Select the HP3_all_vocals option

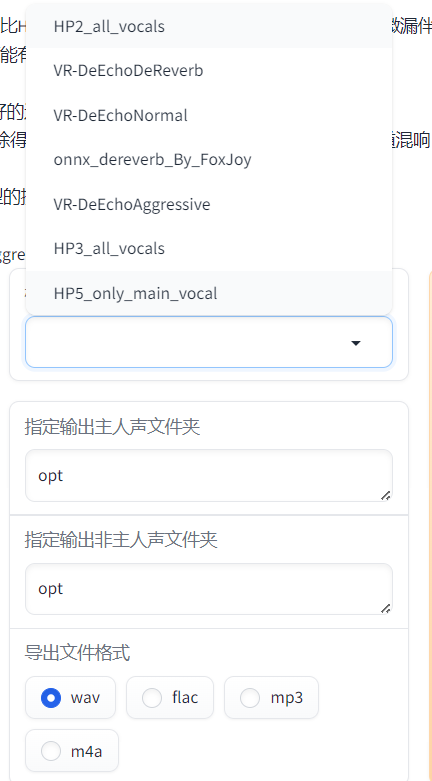209,248
